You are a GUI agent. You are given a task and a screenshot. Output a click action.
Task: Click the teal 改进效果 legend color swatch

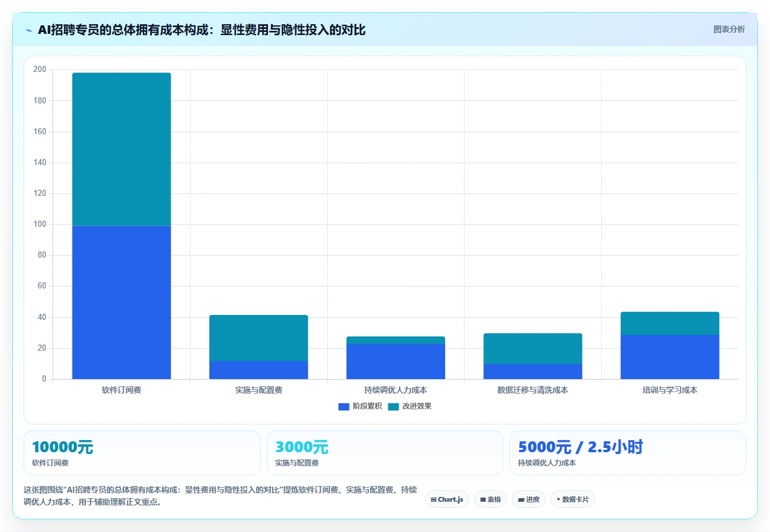click(393, 406)
